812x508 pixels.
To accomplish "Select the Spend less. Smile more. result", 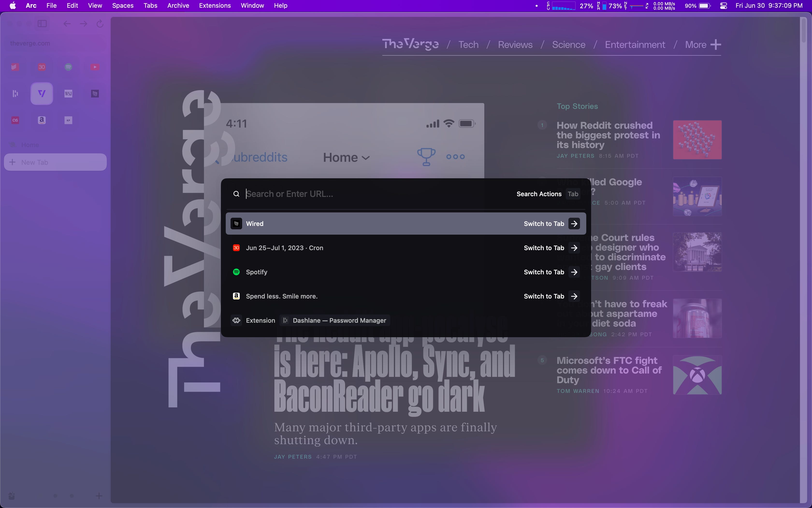I will click(406, 296).
